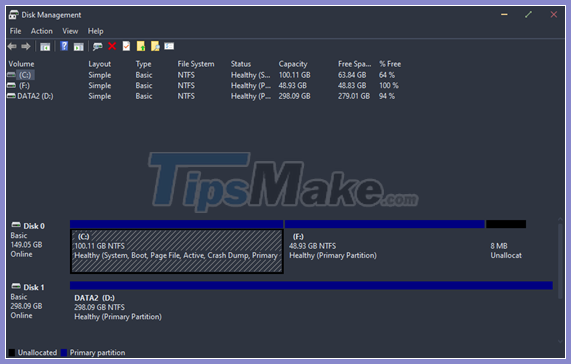Sort by File System column header
571x364 pixels.
pos(196,64)
